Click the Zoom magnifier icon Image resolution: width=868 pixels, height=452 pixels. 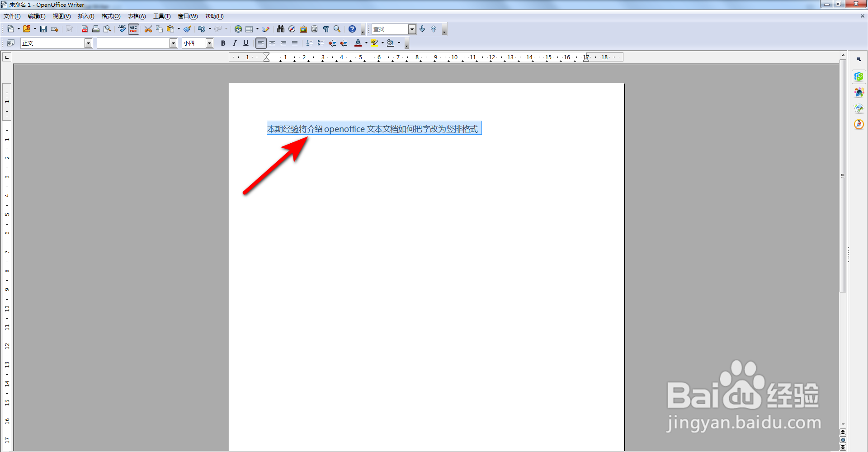pos(337,29)
